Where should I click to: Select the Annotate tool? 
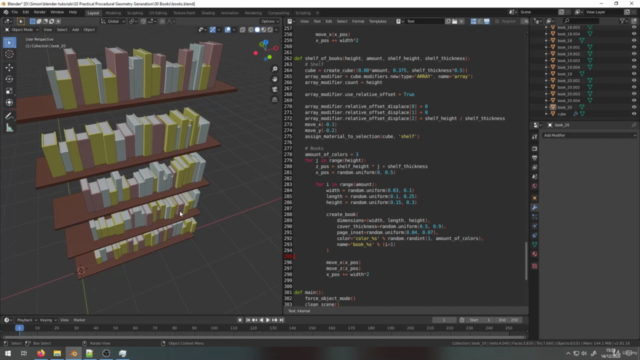(9, 116)
